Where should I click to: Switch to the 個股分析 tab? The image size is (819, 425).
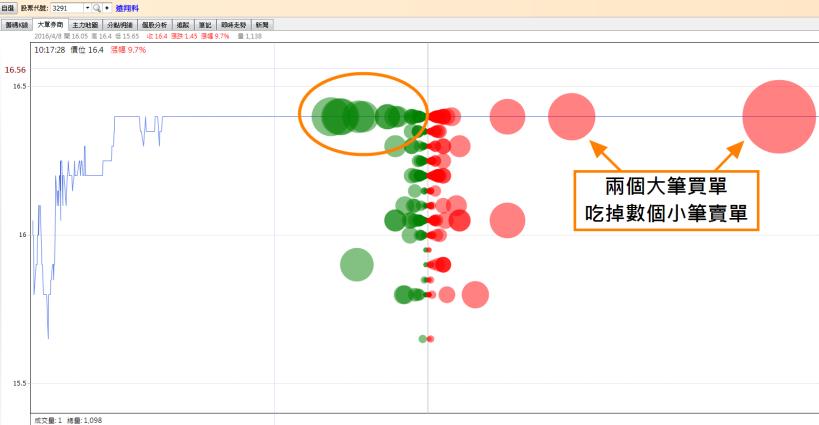[x=154, y=25]
